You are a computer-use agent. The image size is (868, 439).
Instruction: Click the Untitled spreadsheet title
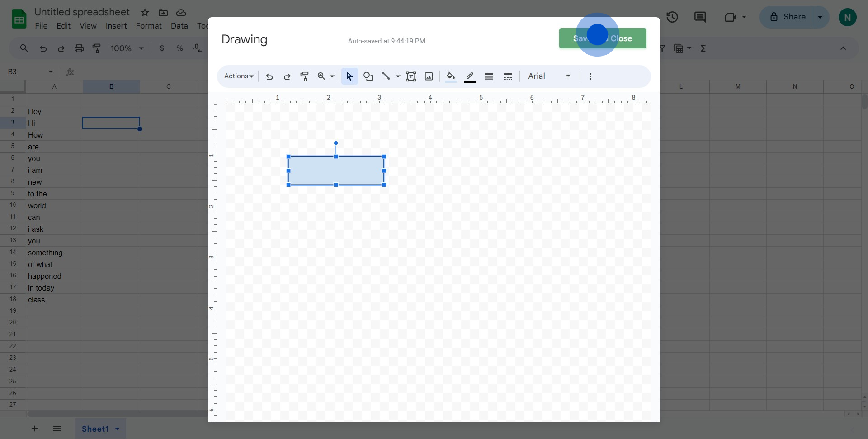pos(82,12)
